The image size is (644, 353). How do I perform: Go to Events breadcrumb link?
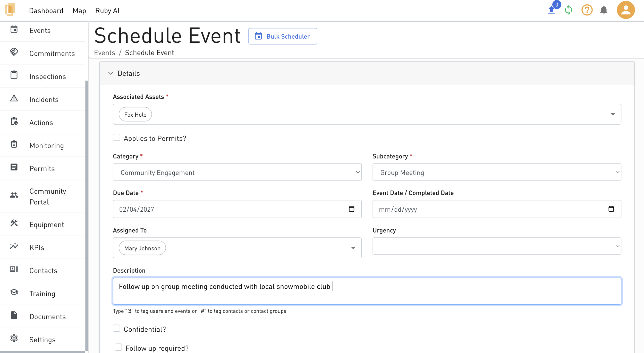click(104, 53)
